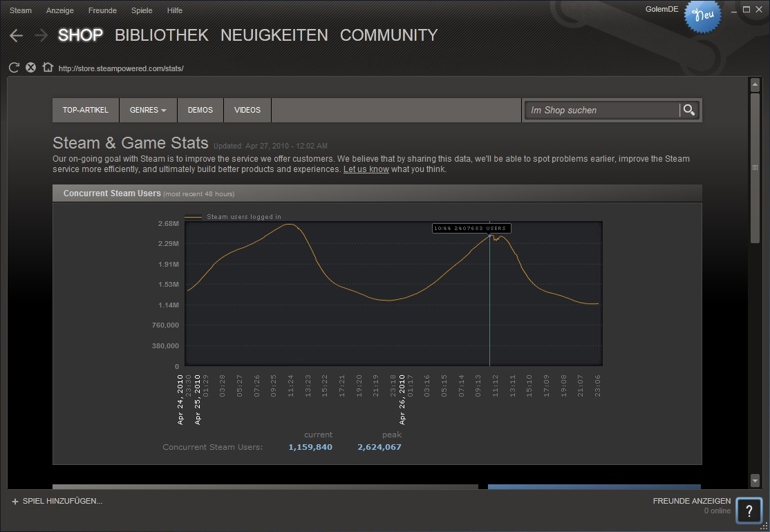Go to the home page icon
Screen dimensions: 770x532
[x=48, y=67]
